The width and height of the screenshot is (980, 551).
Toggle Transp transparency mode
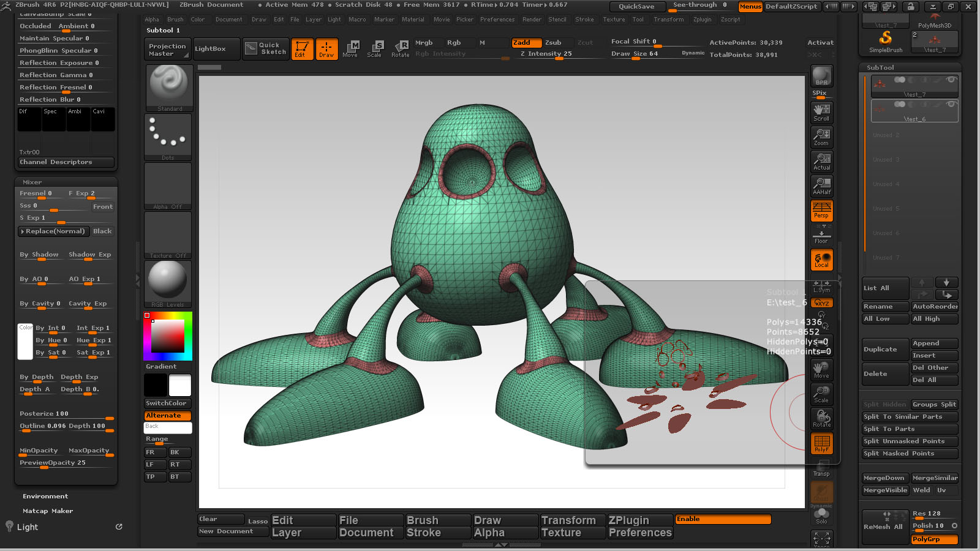click(x=821, y=468)
